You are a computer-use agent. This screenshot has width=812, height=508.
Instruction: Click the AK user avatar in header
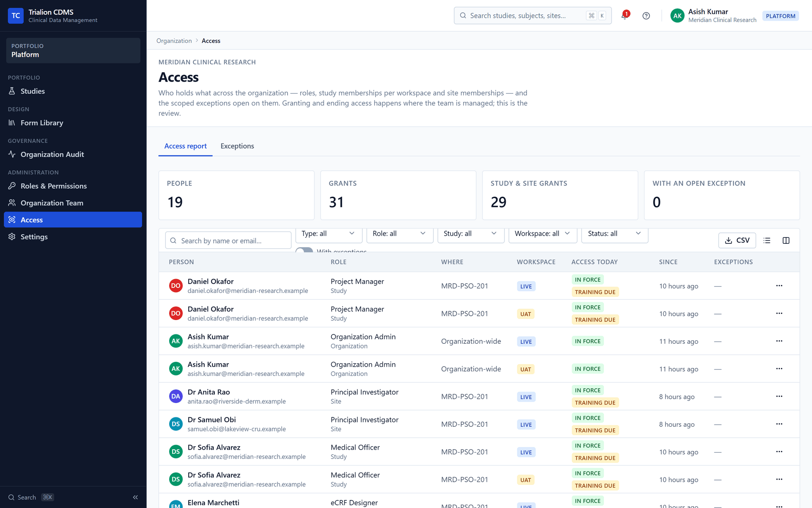click(x=677, y=16)
